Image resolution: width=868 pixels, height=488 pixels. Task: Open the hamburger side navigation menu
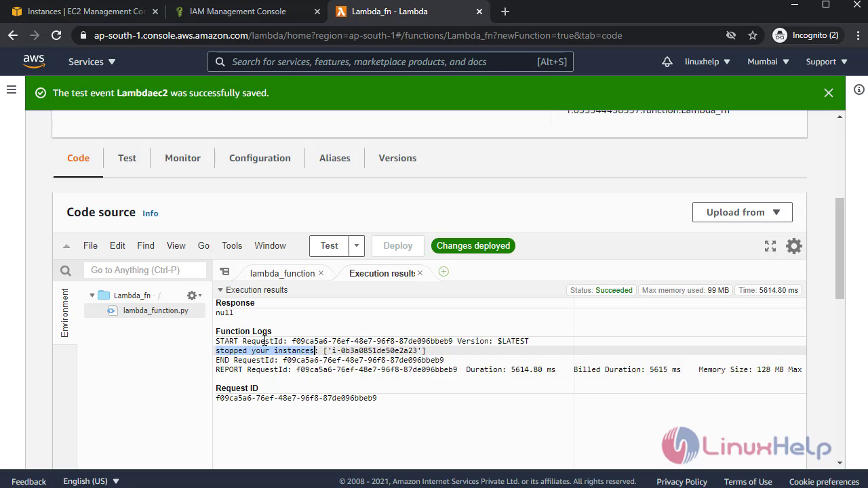coord(12,89)
